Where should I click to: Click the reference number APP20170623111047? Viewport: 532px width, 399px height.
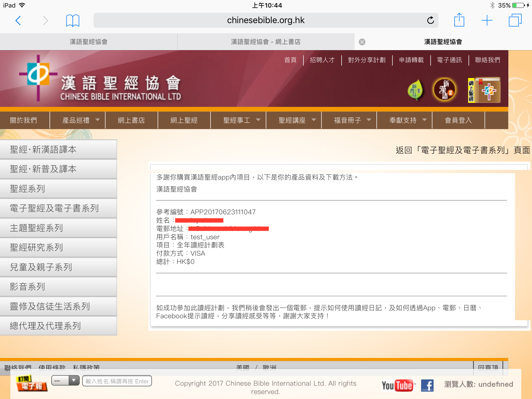coord(223,212)
